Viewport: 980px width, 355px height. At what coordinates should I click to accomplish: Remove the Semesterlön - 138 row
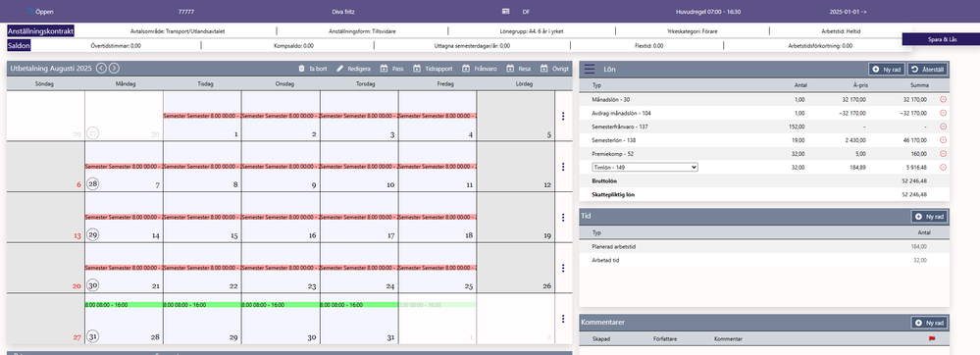coord(943,140)
